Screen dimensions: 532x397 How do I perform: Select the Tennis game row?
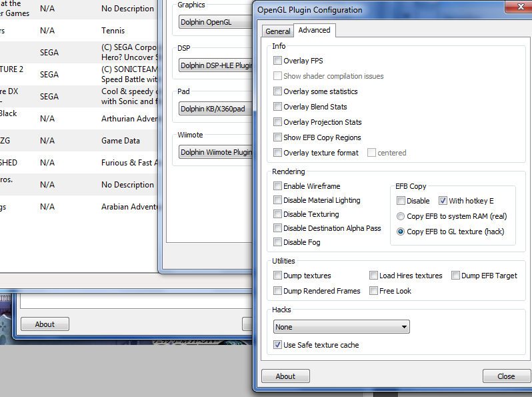click(x=79, y=31)
